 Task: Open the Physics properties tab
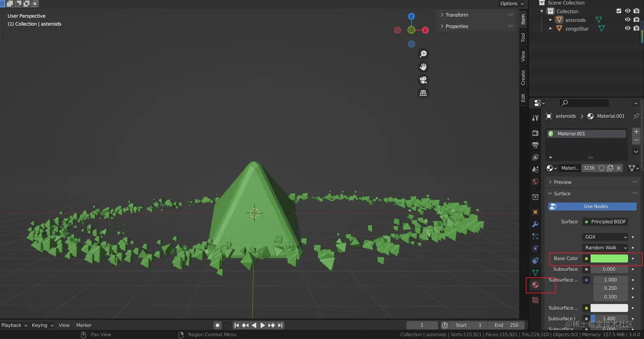coord(535,248)
